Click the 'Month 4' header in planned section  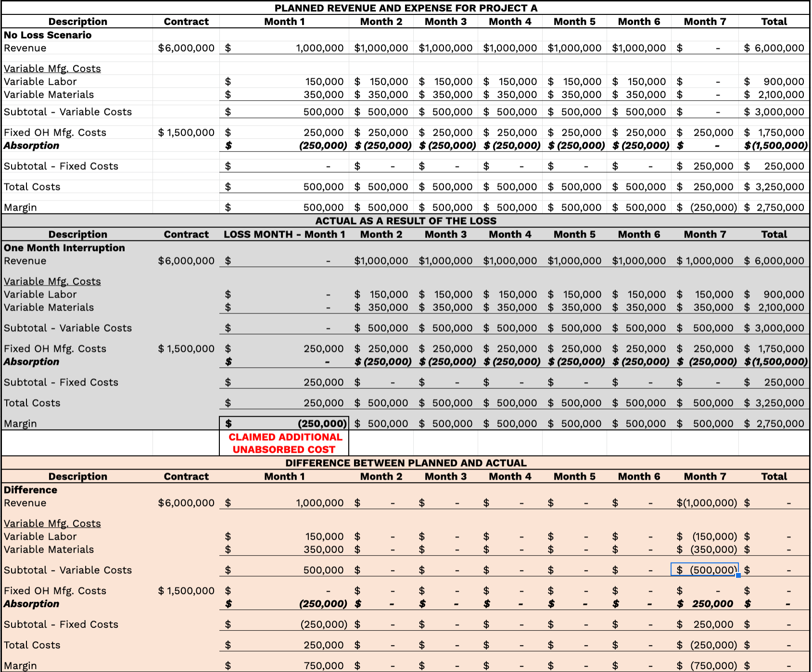pyautogui.click(x=510, y=22)
